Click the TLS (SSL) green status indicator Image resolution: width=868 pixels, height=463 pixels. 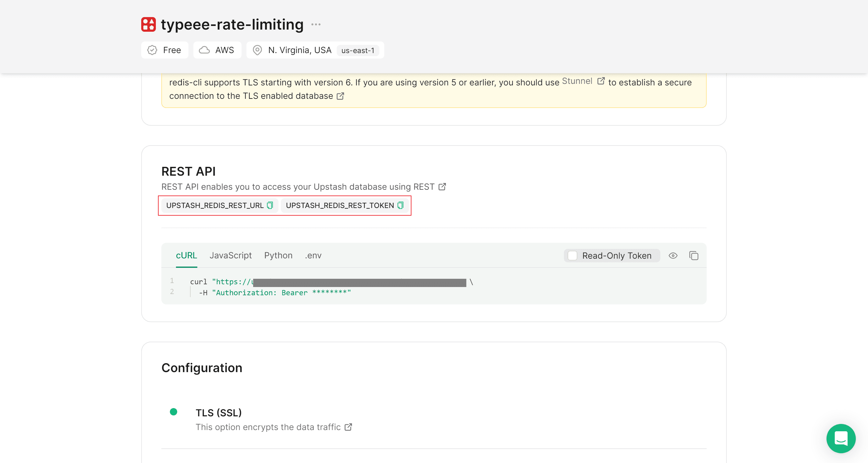click(174, 412)
